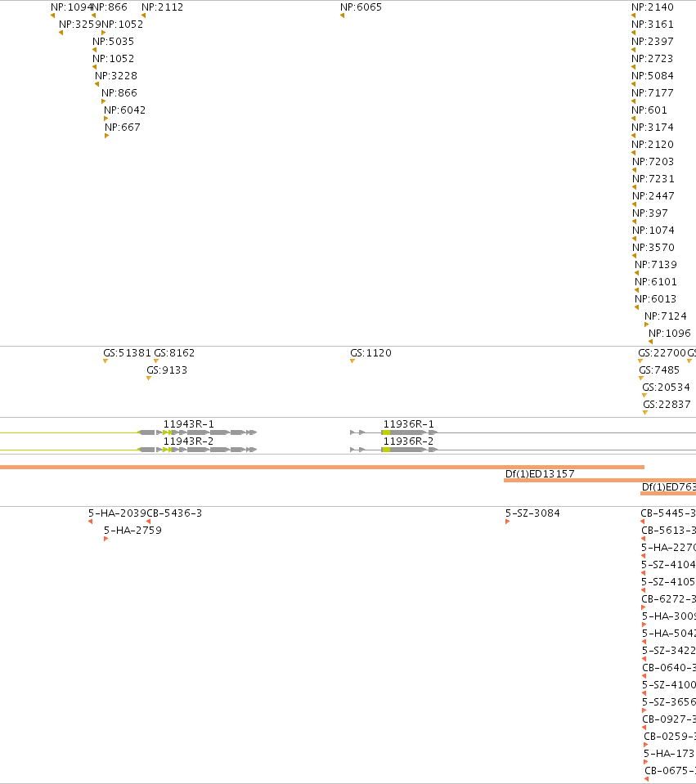Click the NP:3228 label
This screenshot has width=696, height=784.
point(116,75)
